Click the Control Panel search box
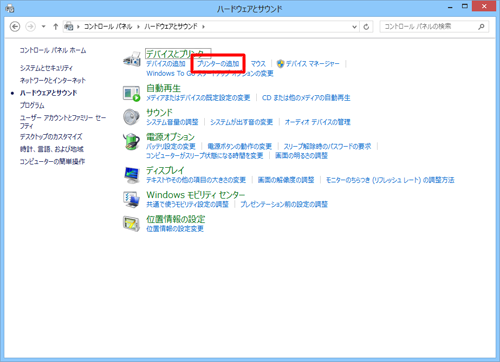500x362 pixels. [x=434, y=27]
